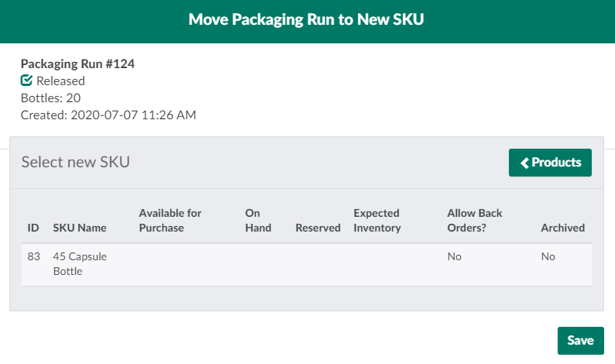Image resolution: width=615 pixels, height=364 pixels.
Task: Go back to the Products list
Action: click(x=550, y=163)
